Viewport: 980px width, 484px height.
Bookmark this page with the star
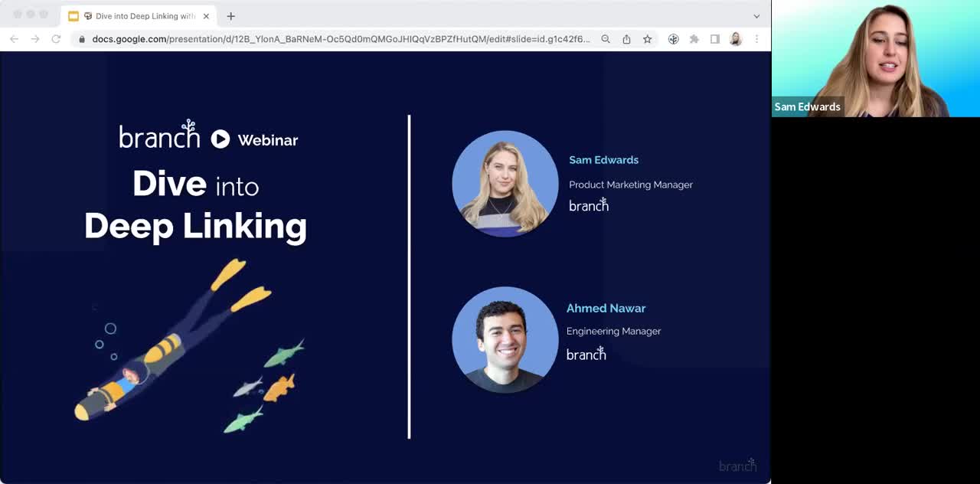coord(647,39)
